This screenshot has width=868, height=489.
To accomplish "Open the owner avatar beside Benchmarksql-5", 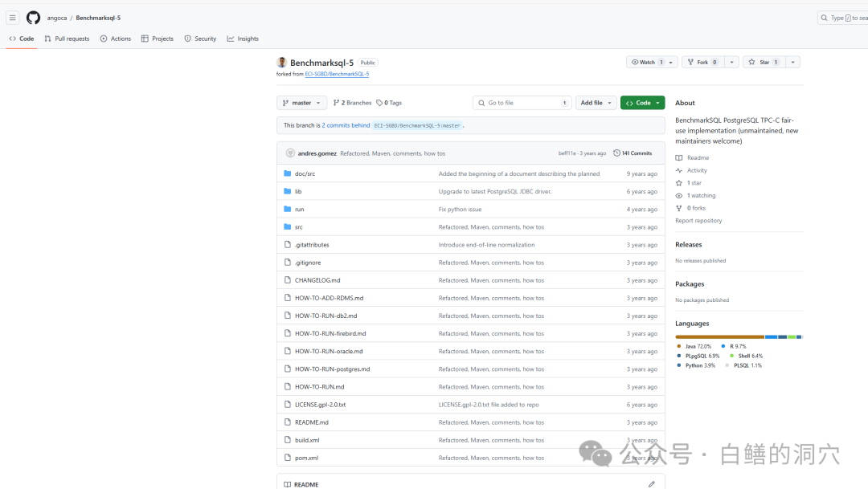I will click(282, 63).
